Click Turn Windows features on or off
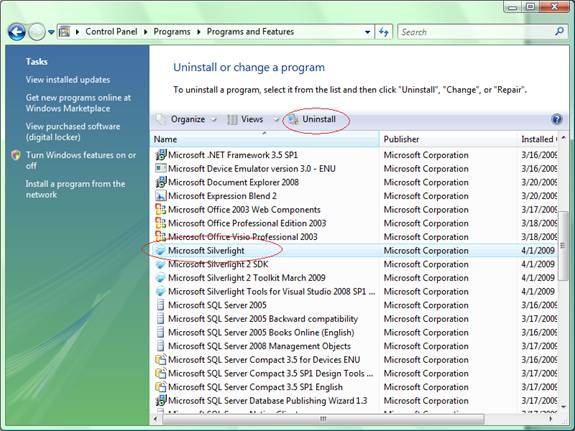This screenshot has width=575, height=431. [81, 160]
